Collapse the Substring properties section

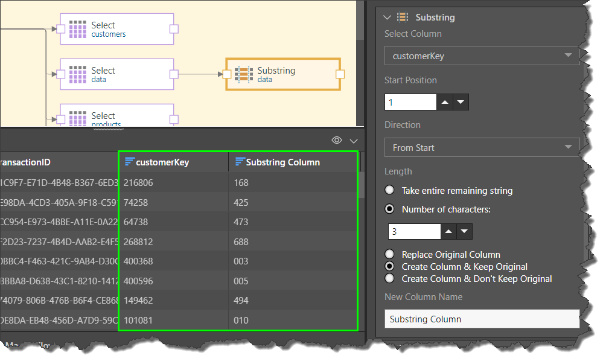[388, 18]
